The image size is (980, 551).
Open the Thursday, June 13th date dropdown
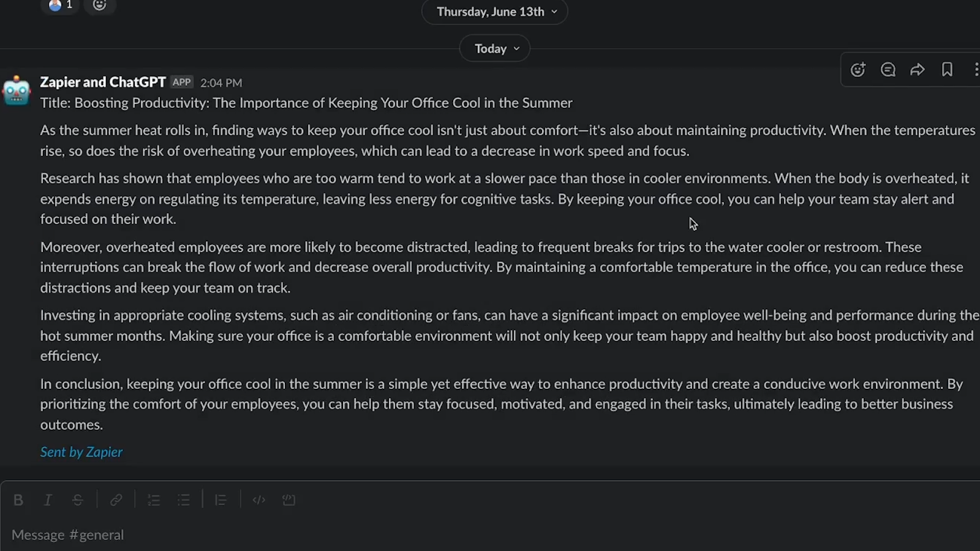[495, 12]
